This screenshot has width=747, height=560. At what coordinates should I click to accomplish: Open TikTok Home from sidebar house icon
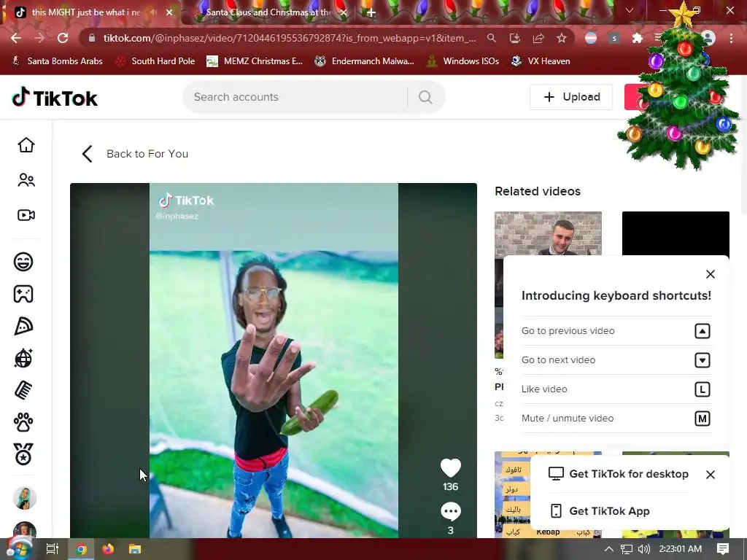point(26,145)
